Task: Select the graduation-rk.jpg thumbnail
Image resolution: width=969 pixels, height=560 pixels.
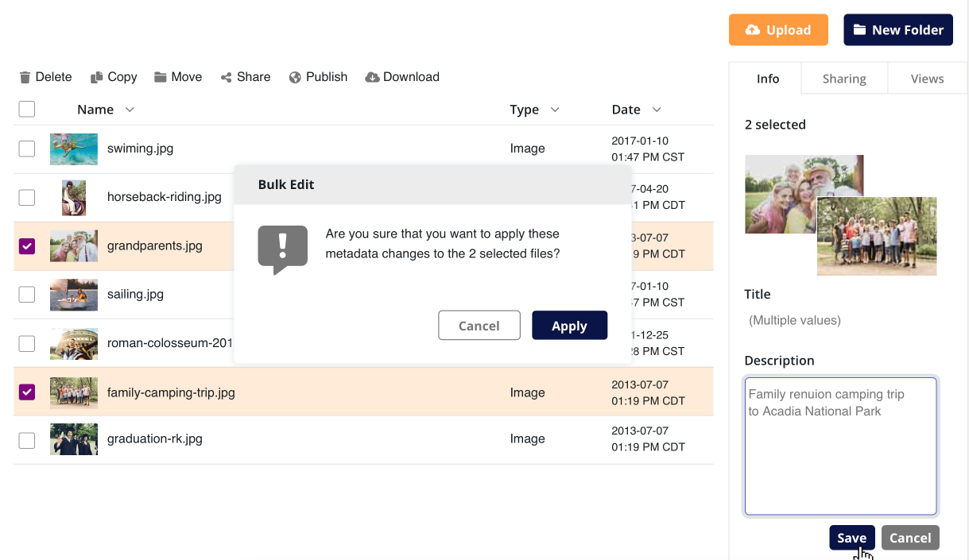Action: point(74,439)
